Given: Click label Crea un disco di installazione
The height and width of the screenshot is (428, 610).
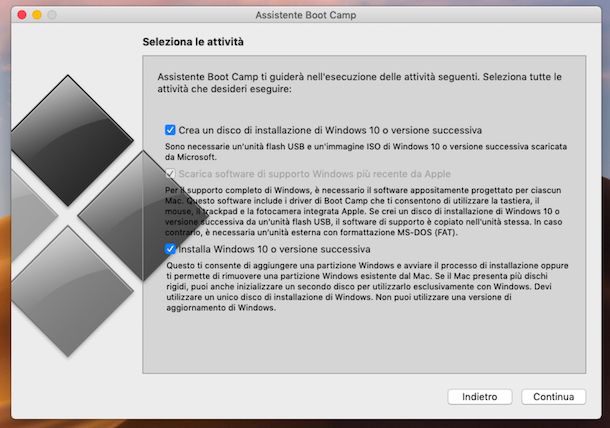Looking at the screenshot, I should (330, 130).
